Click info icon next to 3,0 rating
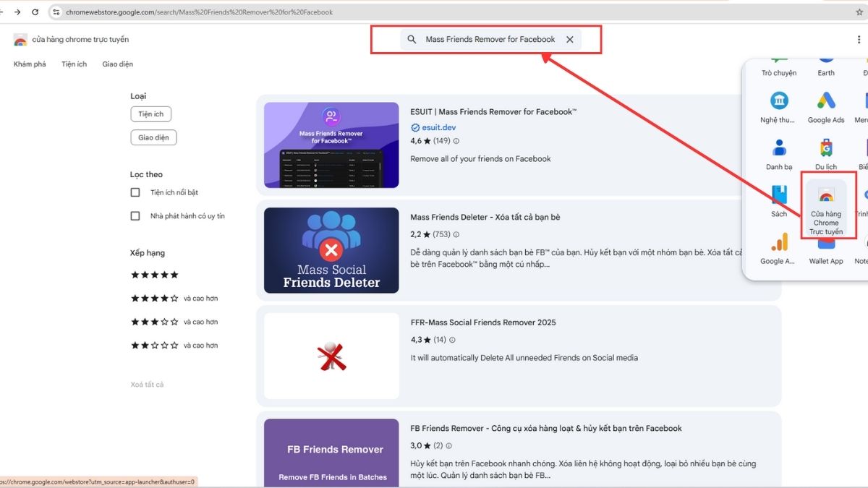 point(448,445)
